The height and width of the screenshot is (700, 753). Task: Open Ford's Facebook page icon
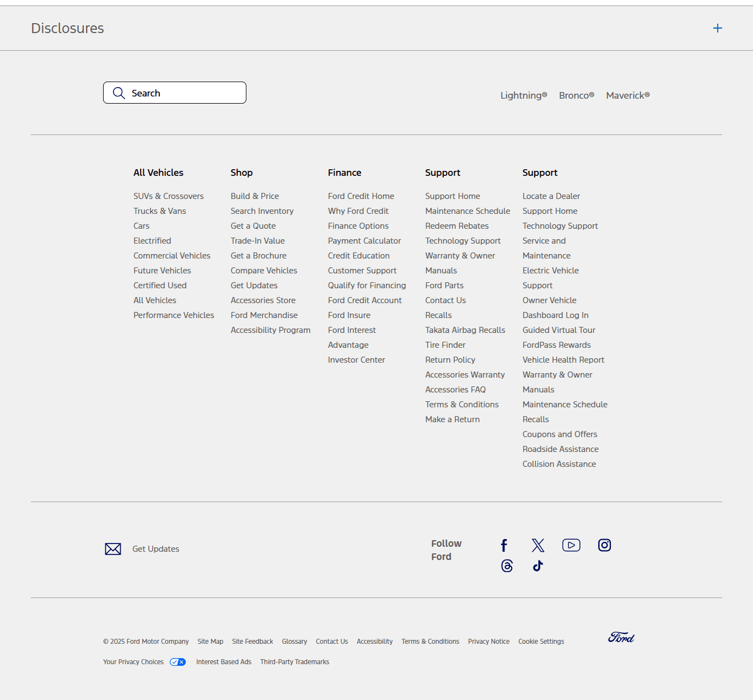504,546
